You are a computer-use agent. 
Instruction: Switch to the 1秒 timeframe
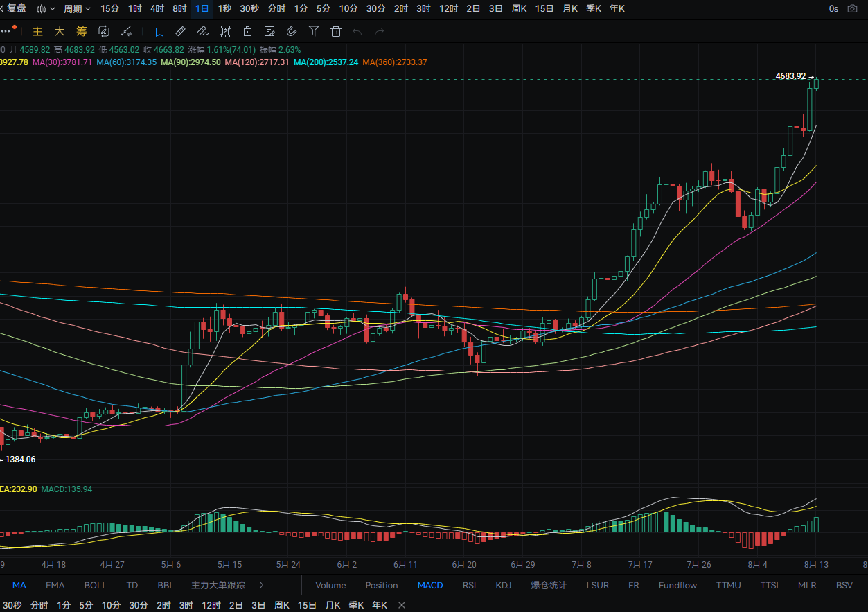[224, 9]
